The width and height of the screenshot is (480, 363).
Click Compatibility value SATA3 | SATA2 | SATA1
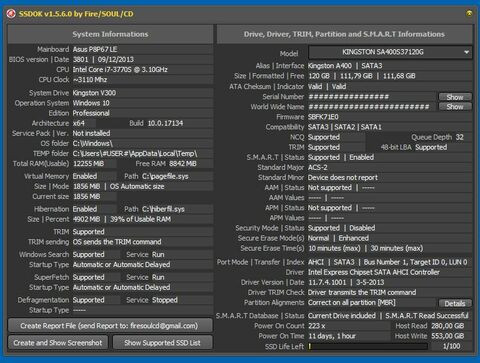point(345,127)
